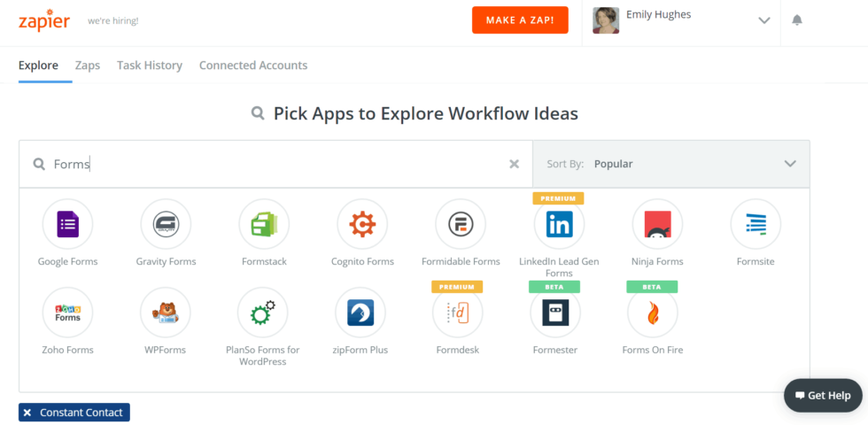
Task: Open the Google Forms app icon
Action: tap(67, 224)
